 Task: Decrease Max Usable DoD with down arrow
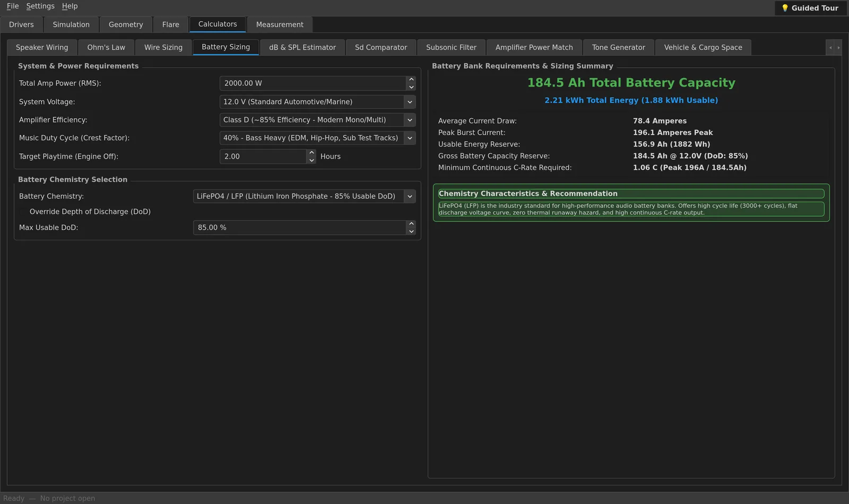point(411,231)
